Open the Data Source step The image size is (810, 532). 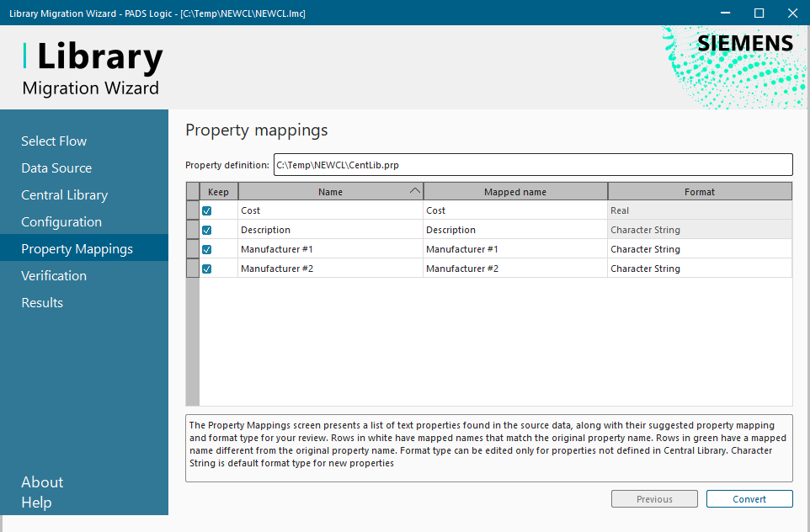(x=56, y=168)
